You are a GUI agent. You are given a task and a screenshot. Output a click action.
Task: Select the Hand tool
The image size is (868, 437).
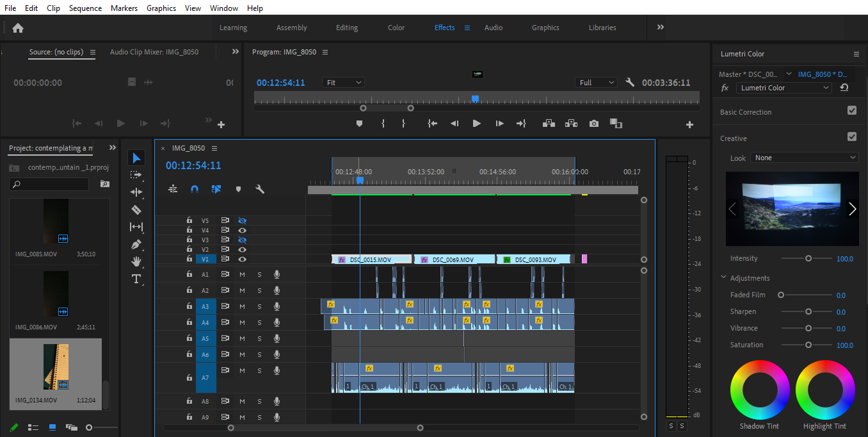point(136,261)
